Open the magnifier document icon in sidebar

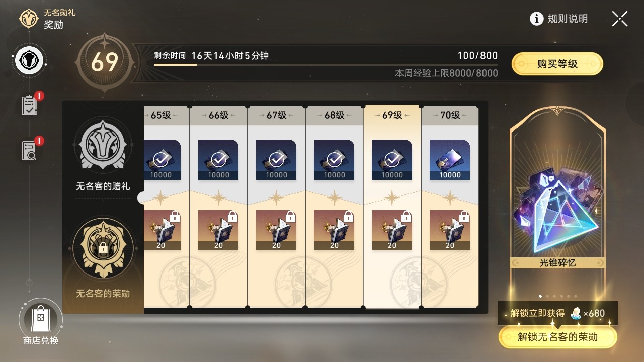[x=29, y=150]
